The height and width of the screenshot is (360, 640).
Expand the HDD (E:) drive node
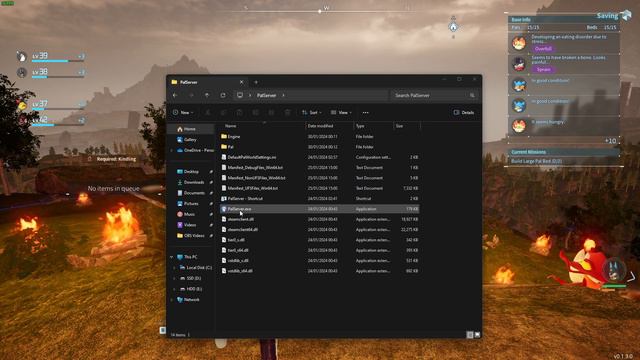[x=175, y=289]
